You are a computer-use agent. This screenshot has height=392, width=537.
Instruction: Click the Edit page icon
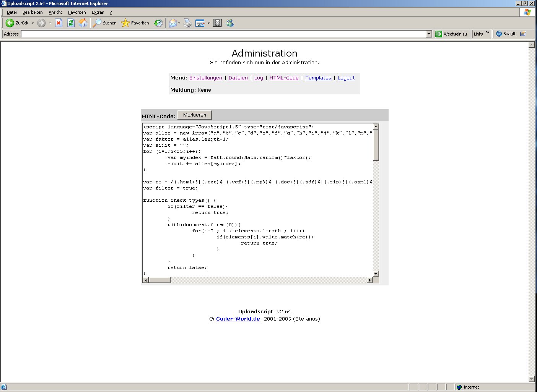tap(200, 23)
